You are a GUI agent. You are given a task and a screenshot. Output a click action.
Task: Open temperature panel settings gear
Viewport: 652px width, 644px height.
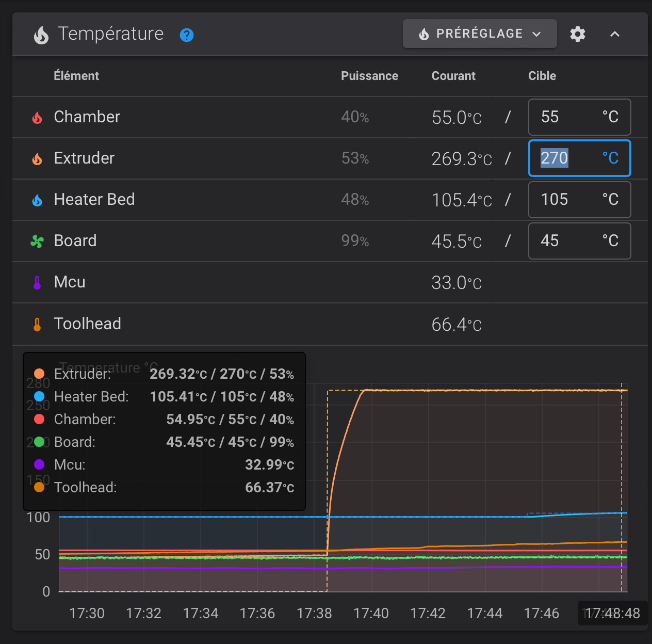click(x=578, y=34)
